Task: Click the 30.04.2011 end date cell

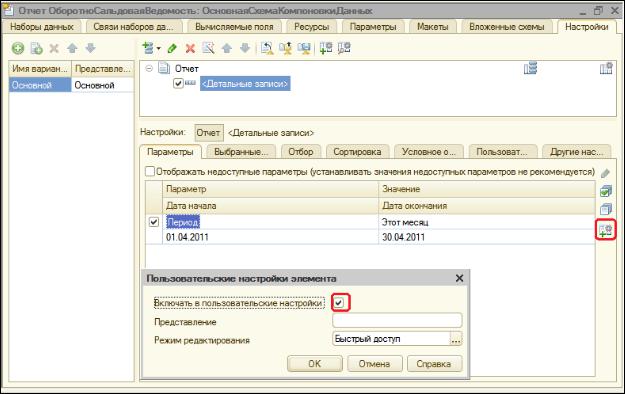Action: pos(486,237)
